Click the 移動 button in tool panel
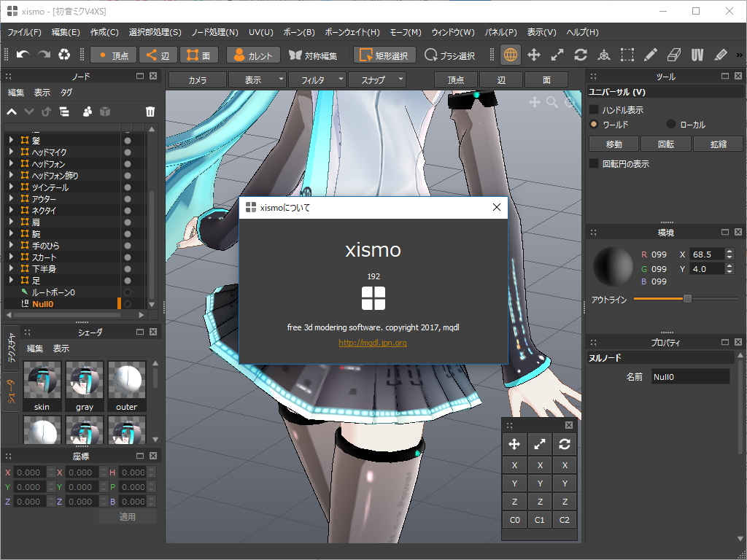Screen dimensions: 747x560 [614, 144]
